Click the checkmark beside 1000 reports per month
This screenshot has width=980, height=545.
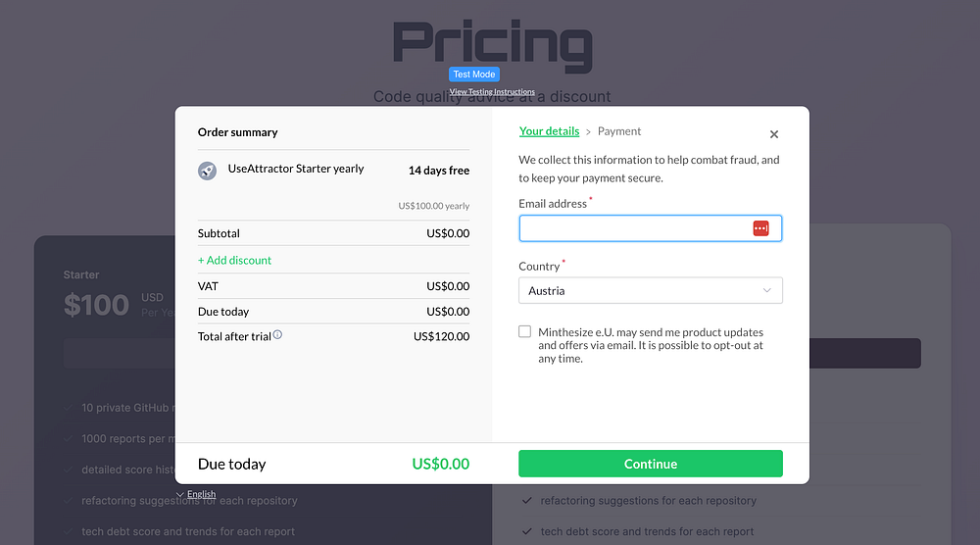(65, 439)
